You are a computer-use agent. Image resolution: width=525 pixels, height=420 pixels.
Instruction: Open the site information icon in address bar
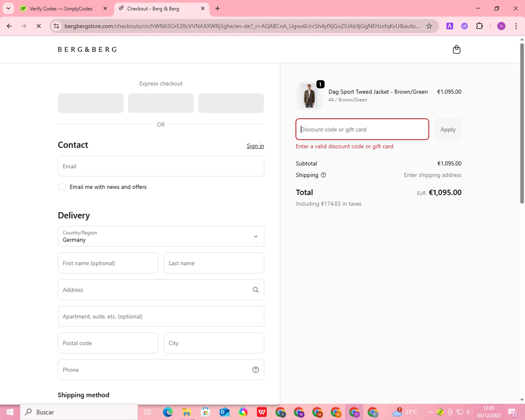[x=56, y=26]
